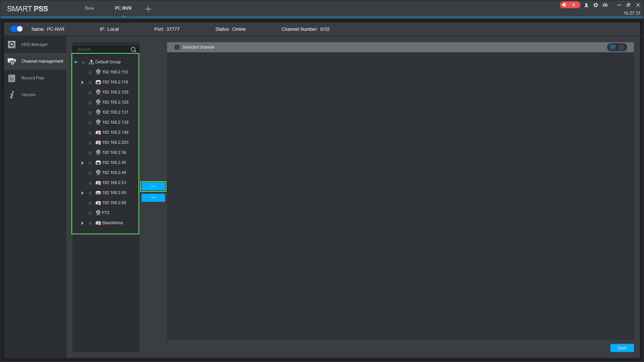
Task: Check the 192.168.2.112 camera checkbox
Action: 90,72
